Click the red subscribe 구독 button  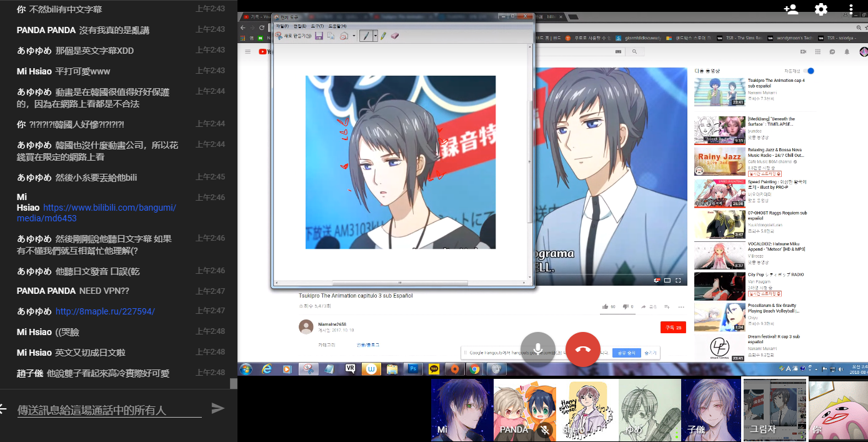[x=672, y=327]
